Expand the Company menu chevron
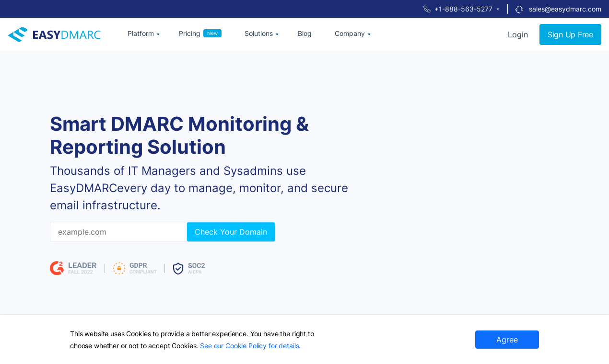Screen dimensions: 609x364 click(369, 34)
